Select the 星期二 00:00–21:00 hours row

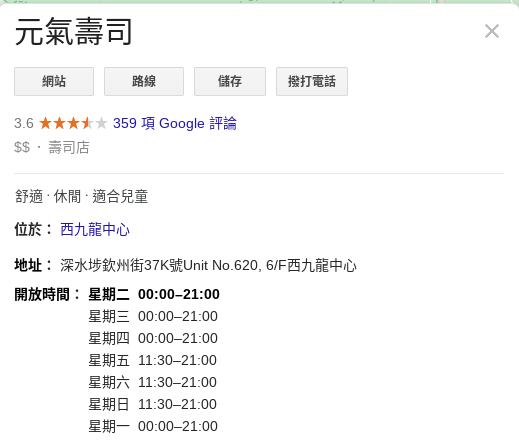pyautogui.click(x=154, y=294)
